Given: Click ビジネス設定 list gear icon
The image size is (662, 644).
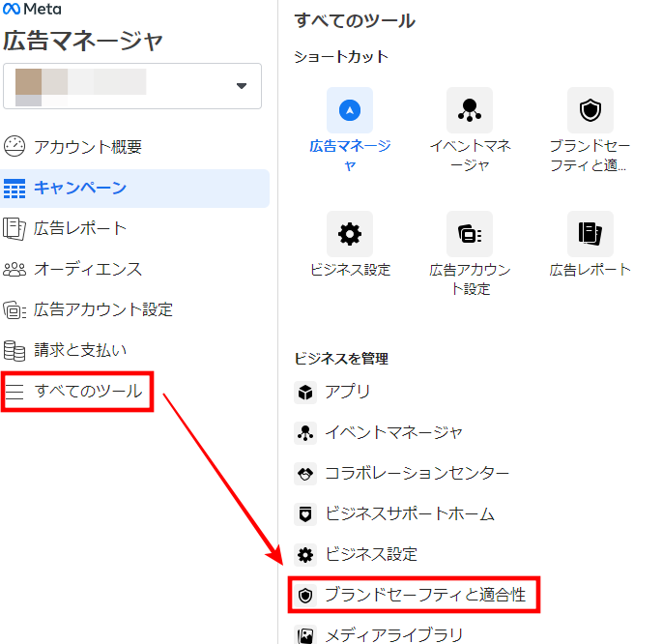Looking at the screenshot, I should tap(305, 554).
